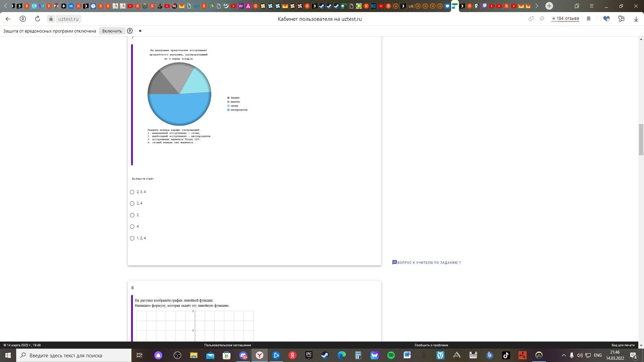Image resolution: width=644 pixels, height=362 pixels.
Task: Open Spotify in the taskbar
Action: pyautogui.click(x=391, y=355)
